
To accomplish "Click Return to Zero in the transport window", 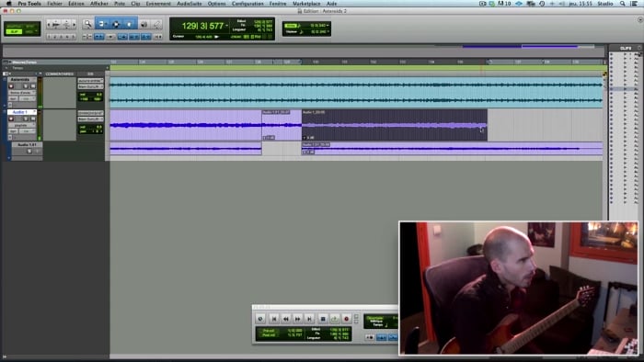I will (274, 319).
